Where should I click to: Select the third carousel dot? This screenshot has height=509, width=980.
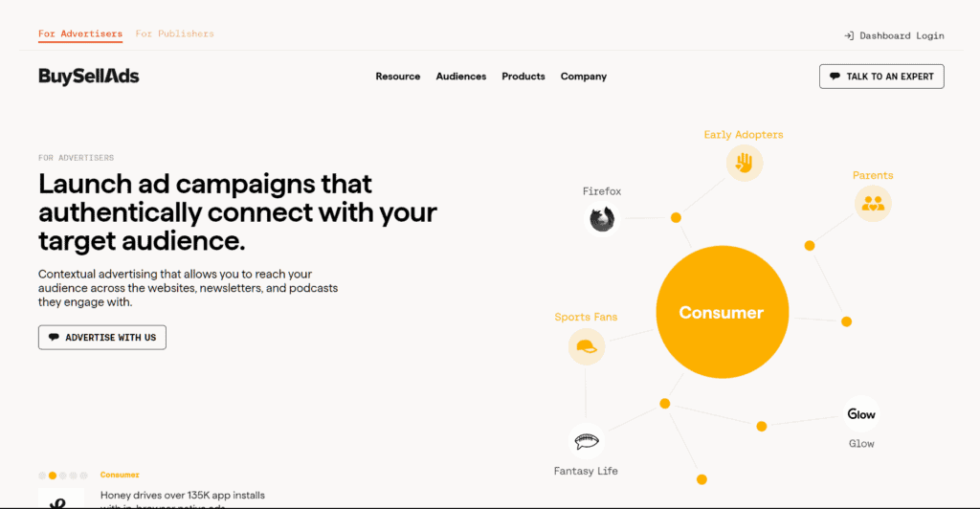point(62,476)
